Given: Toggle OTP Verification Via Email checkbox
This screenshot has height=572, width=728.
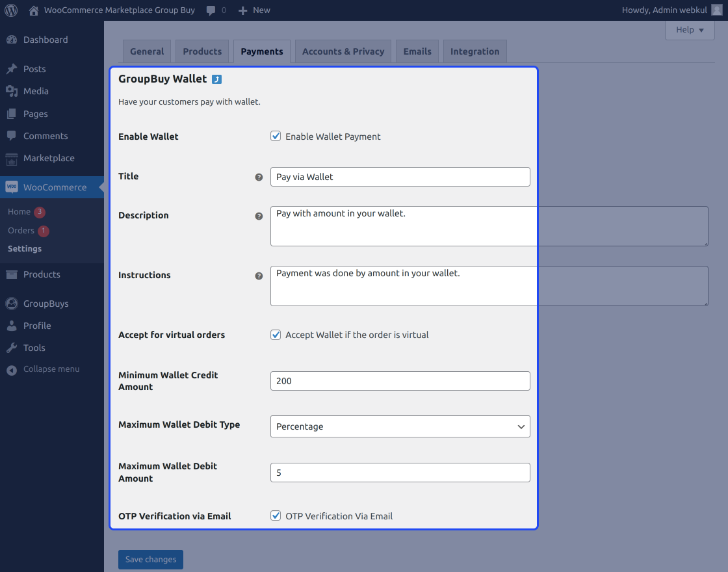Looking at the screenshot, I should (276, 516).
